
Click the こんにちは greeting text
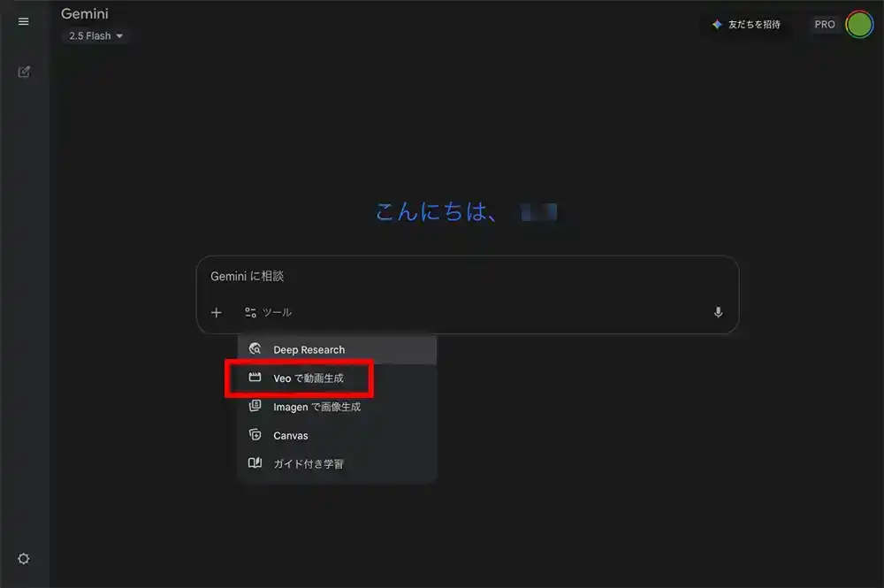[x=436, y=212]
